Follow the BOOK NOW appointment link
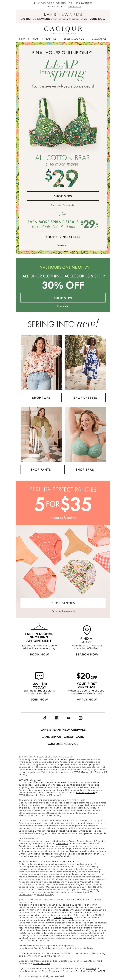The width and height of the screenshot is (126, 980). pyautogui.click(x=39, y=654)
